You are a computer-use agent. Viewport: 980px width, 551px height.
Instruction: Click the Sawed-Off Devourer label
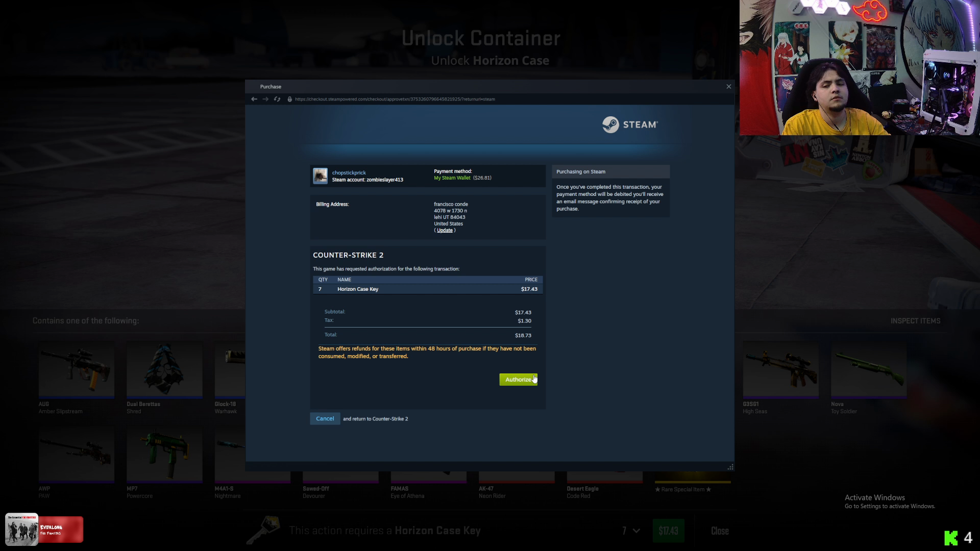tap(316, 492)
